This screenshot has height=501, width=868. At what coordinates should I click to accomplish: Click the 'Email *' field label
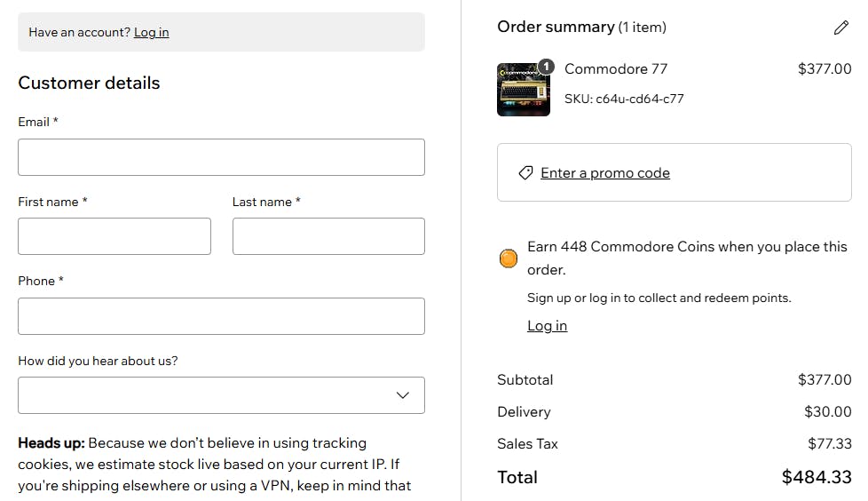click(x=37, y=122)
